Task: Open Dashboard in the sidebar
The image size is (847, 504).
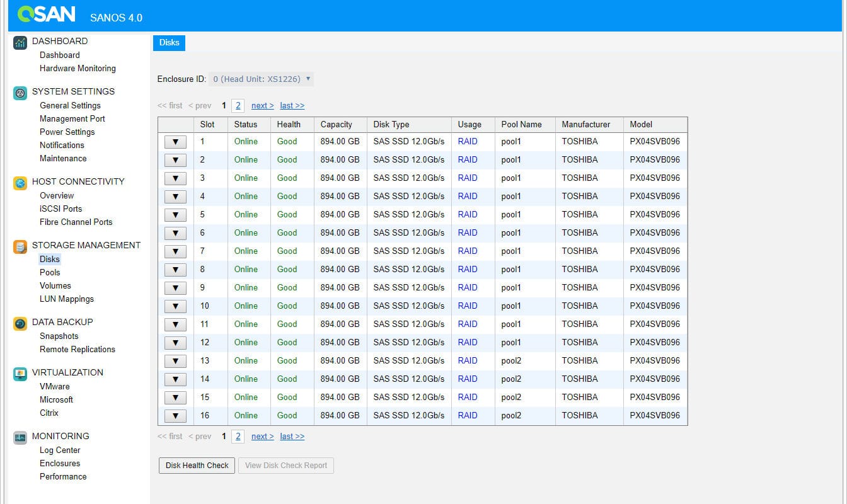Action: (60, 55)
